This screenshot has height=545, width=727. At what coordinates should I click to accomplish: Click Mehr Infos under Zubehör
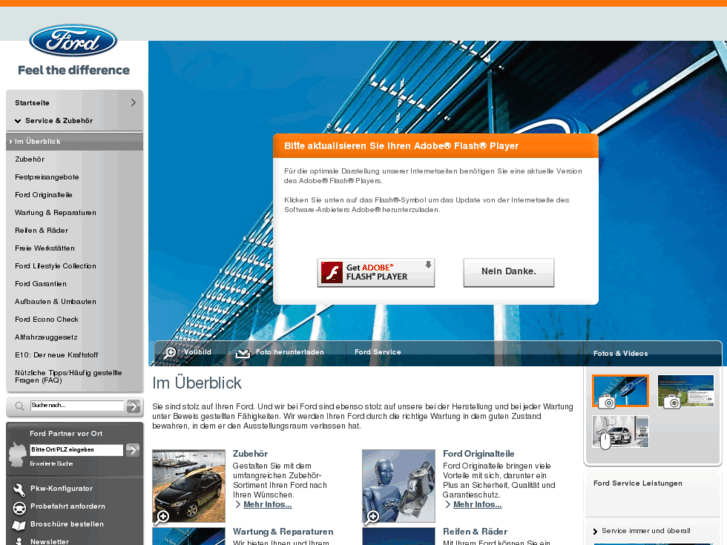tap(268, 505)
